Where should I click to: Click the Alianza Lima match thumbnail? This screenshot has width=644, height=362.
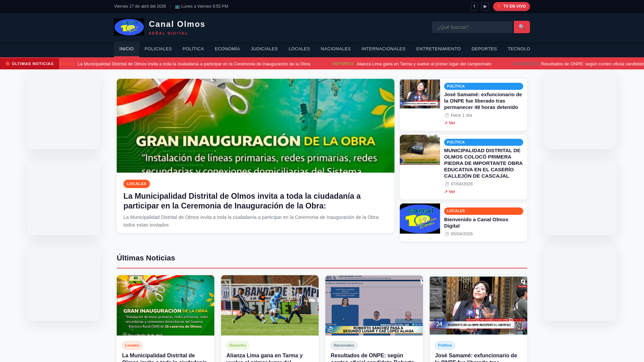[270, 305]
